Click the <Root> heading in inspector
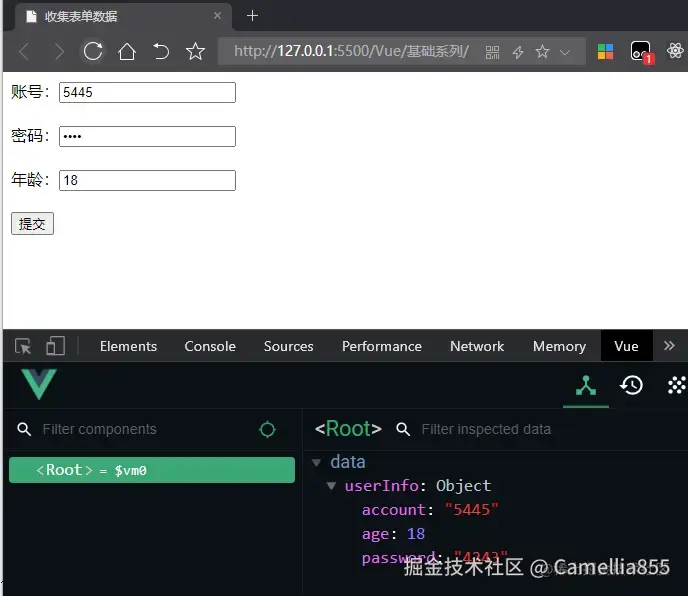688x596 pixels. point(348,429)
